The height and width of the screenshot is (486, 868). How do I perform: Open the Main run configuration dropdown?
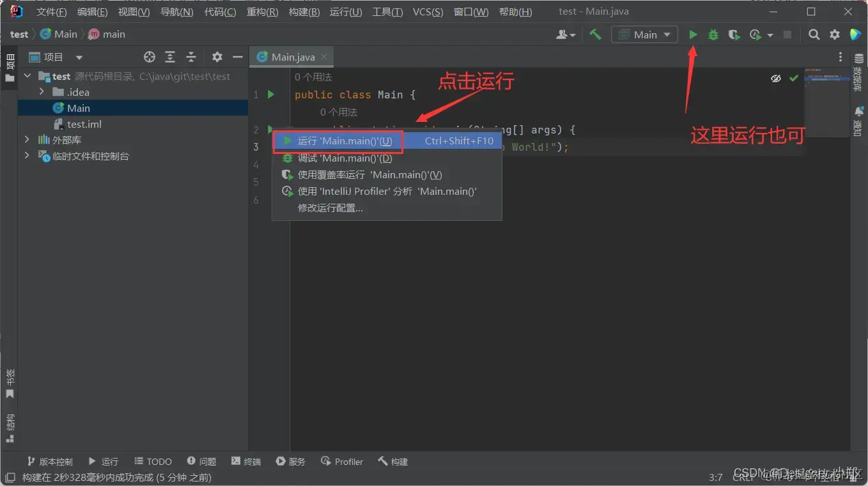(x=644, y=34)
